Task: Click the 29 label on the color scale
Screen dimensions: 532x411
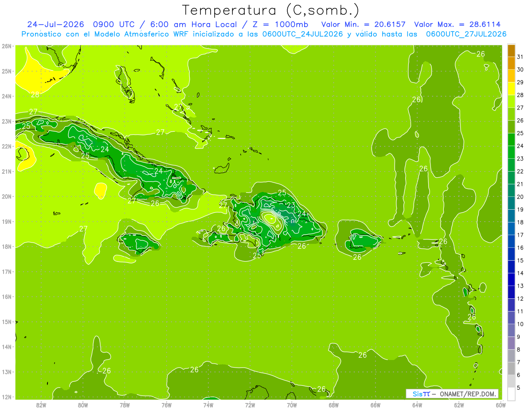Action: (520, 82)
